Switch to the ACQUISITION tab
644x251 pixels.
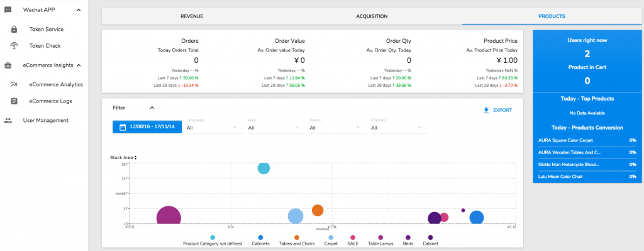[372, 16]
